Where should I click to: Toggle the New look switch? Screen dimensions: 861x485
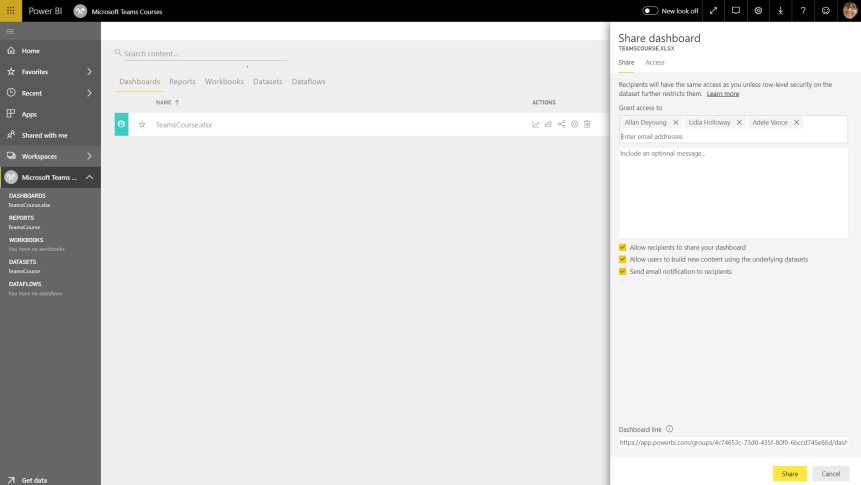650,11
